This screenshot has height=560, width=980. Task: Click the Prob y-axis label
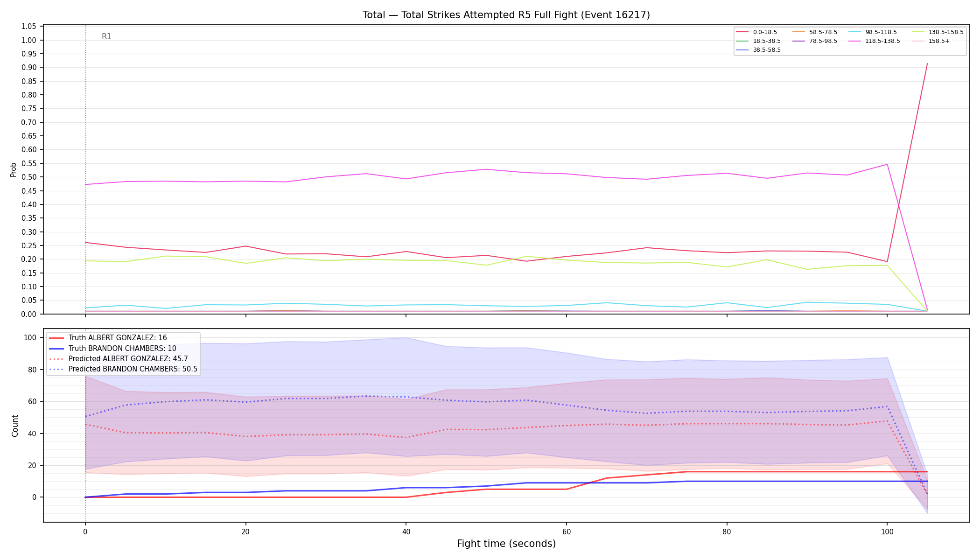[x=14, y=169]
